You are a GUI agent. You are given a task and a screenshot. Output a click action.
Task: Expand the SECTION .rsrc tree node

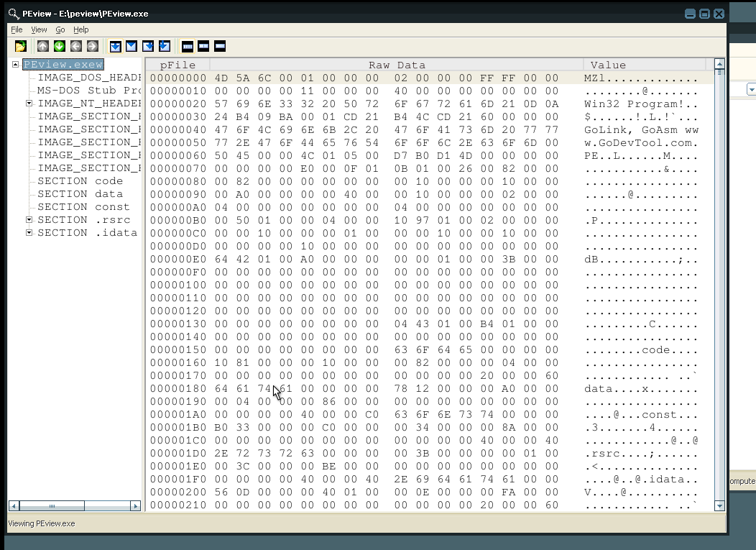click(x=29, y=219)
